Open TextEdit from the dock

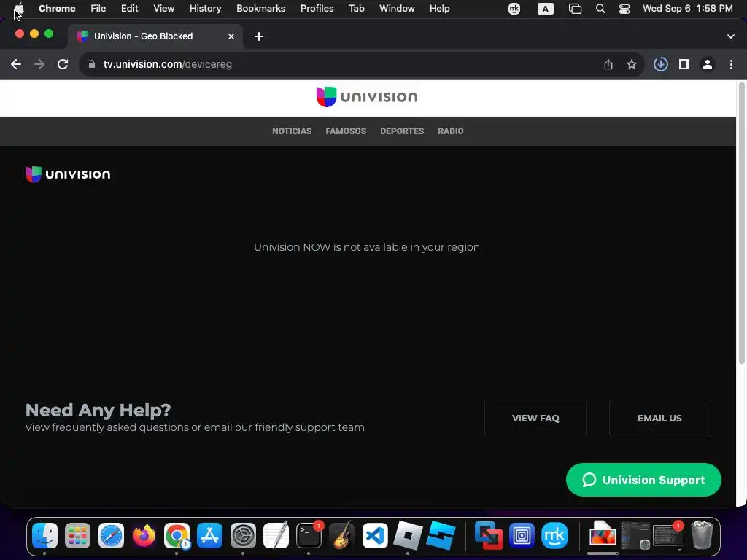276,535
